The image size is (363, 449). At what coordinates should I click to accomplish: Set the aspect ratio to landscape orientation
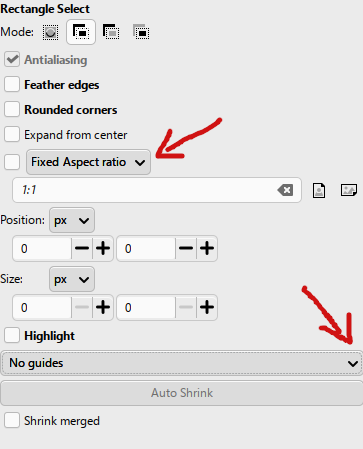(349, 190)
